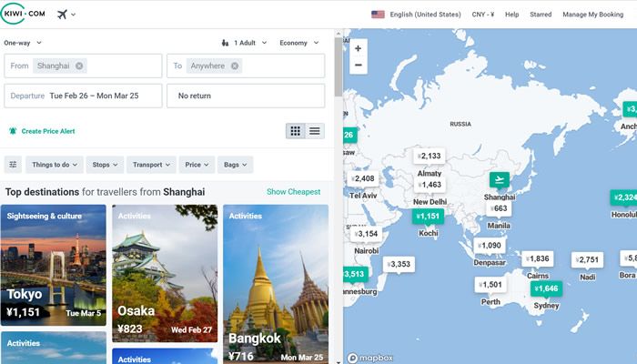Remove the Shanghai origin tag
The image size is (637, 364).
pos(79,66)
